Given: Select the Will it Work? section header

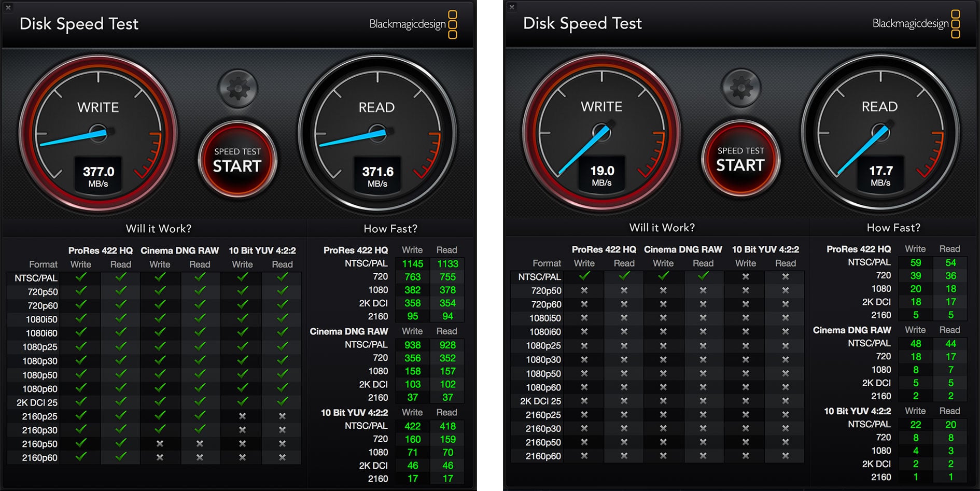Looking at the screenshot, I should click(159, 229).
